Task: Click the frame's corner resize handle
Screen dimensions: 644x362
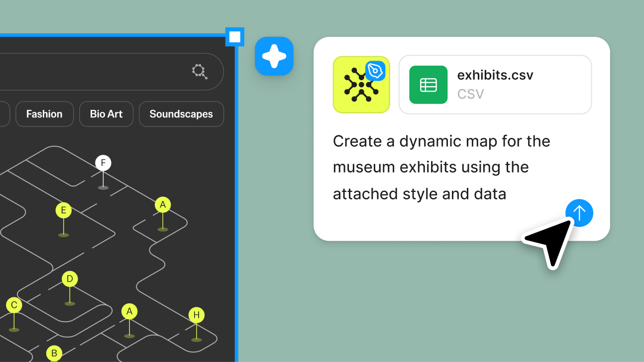Action: [235, 37]
